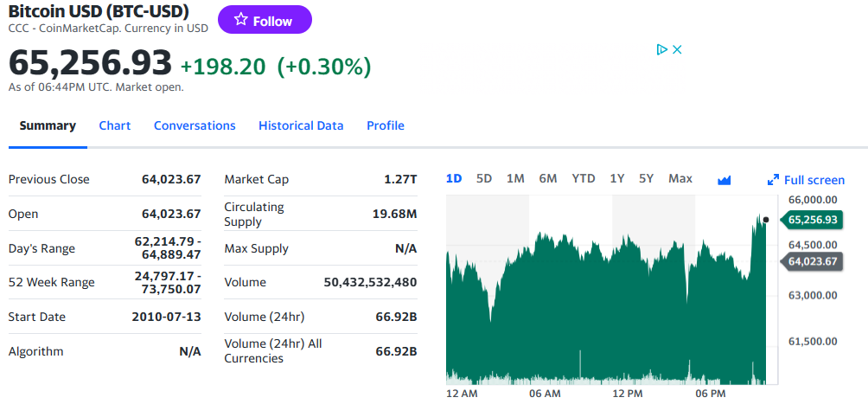Show the Max chart range
The width and height of the screenshot is (868, 404).
click(x=680, y=178)
